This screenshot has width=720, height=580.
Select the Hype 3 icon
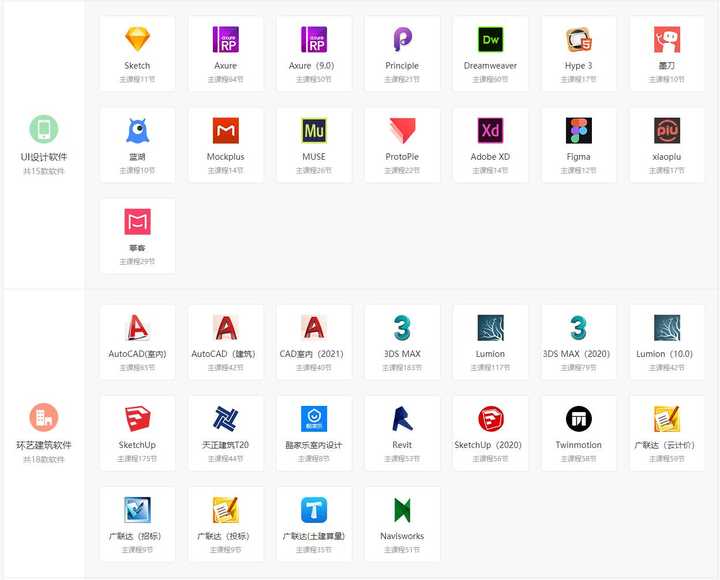[x=579, y=39]
